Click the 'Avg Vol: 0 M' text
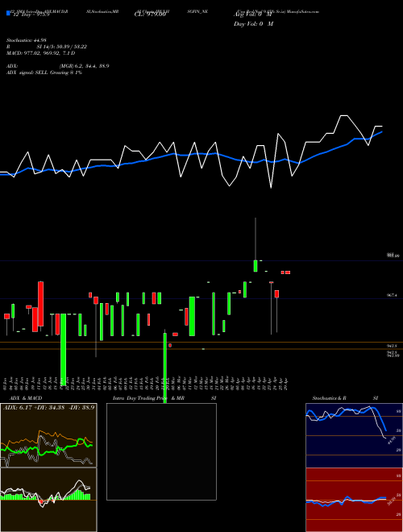The height and width of the screenshot is (532, 403). [x=253, y=15]
